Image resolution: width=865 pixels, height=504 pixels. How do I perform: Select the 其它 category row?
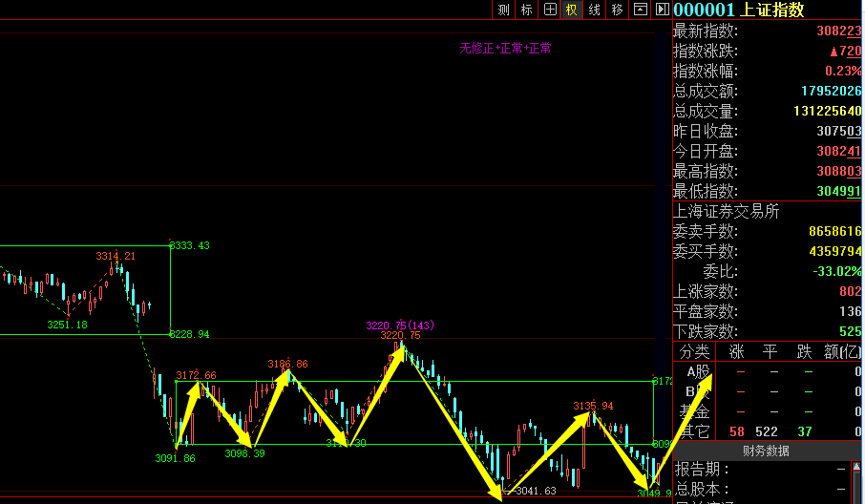[694, 431]
